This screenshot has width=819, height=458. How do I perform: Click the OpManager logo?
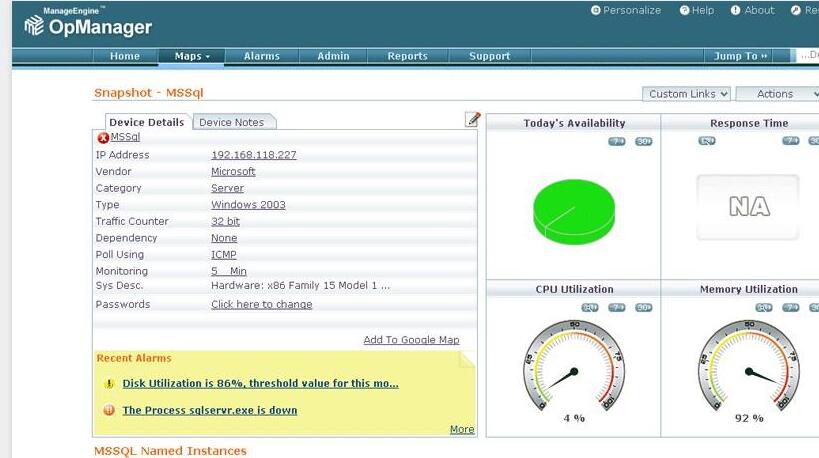[88, 22]
